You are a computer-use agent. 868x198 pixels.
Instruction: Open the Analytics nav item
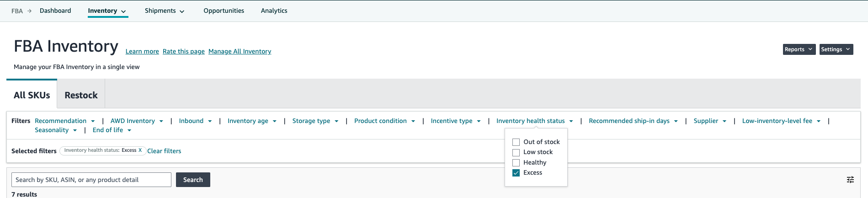tap(274, 11)
